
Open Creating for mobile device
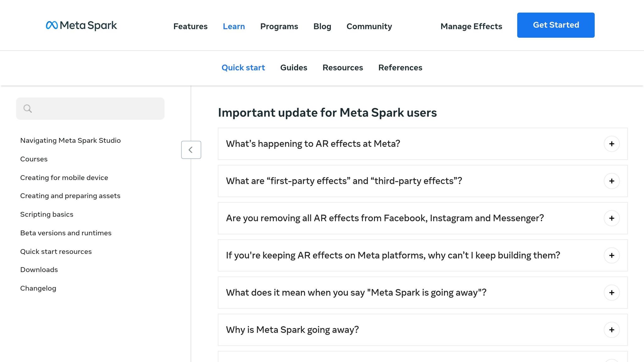coord(64,178)
